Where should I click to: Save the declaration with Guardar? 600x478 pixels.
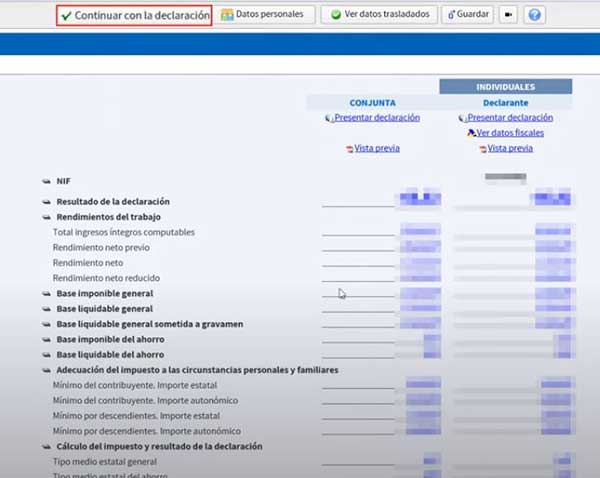click(x=467, y=15)
